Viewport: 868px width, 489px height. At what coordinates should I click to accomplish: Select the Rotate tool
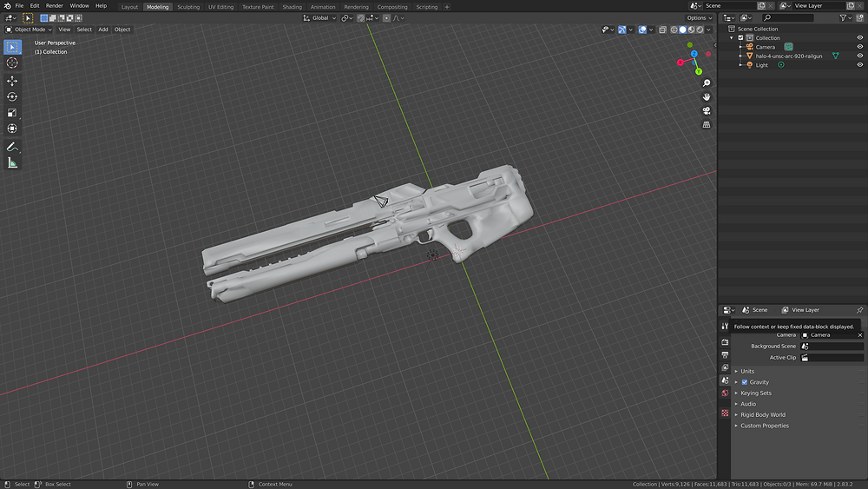click(x=12, y=97)
